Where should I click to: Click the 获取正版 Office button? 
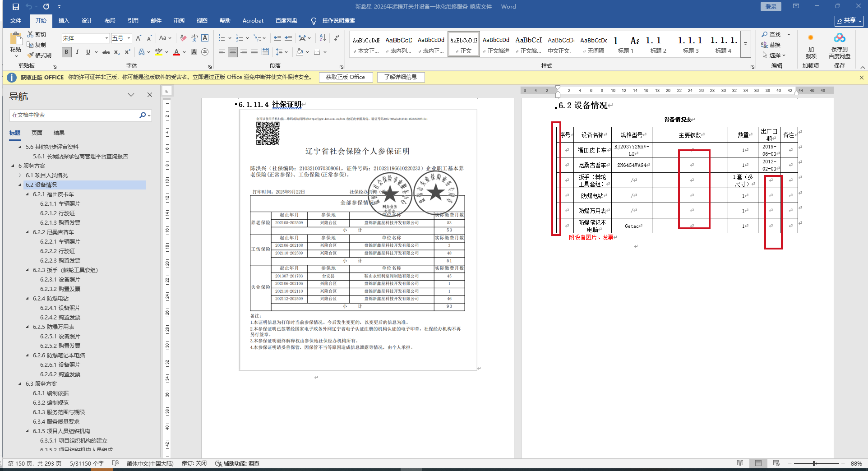[x=346, y=77]
